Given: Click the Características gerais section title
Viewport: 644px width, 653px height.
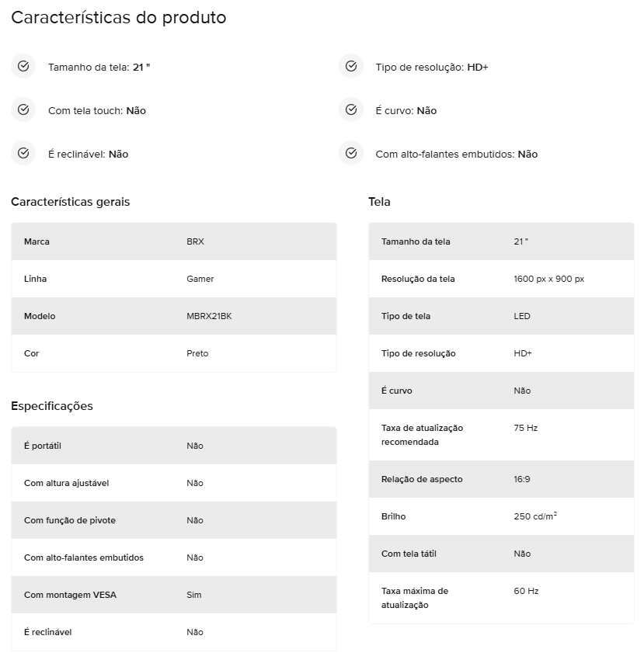Looking at the screenshot, I should (71, 202).
